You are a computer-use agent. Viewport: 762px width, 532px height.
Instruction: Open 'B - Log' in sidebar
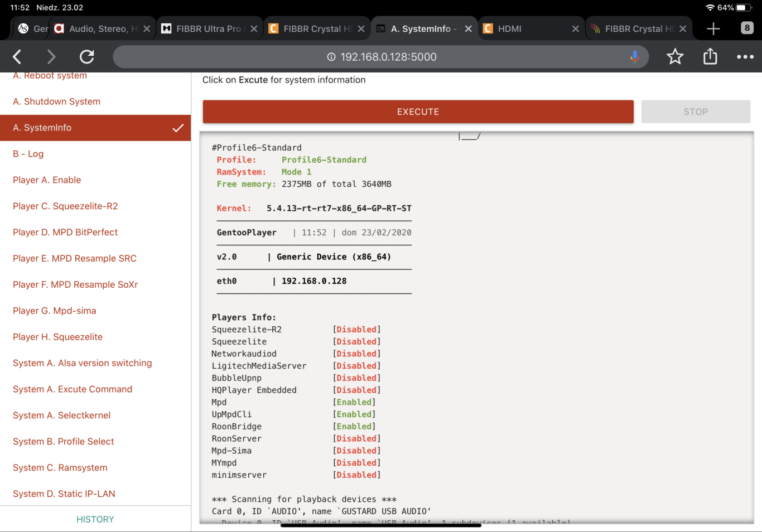pos(95,154)
